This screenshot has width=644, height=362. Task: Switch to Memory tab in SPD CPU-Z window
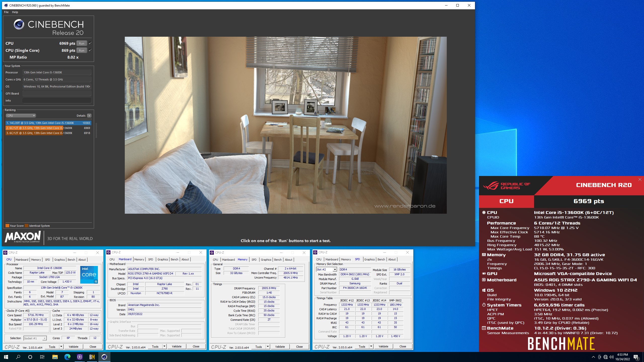pyautogui.click(x=346, y=259)
